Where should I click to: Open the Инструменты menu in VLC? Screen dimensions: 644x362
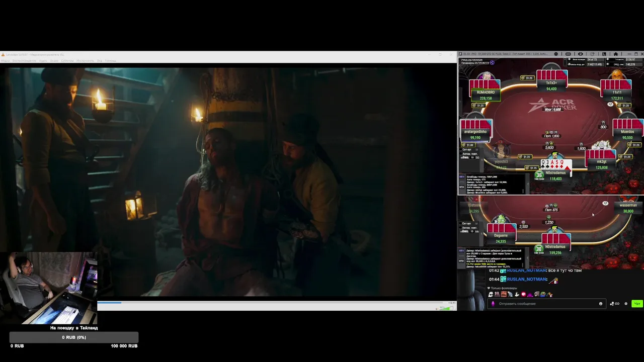point(85,60)
